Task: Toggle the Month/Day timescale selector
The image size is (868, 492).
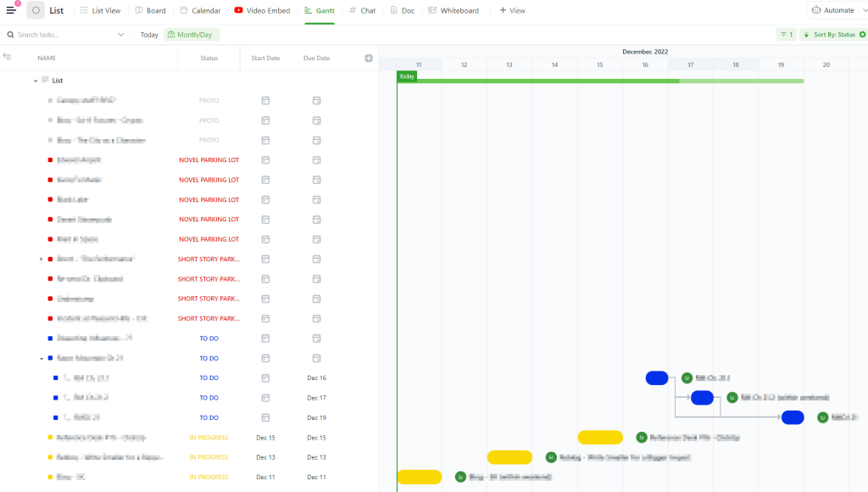Action: click(x=192, y=35)
